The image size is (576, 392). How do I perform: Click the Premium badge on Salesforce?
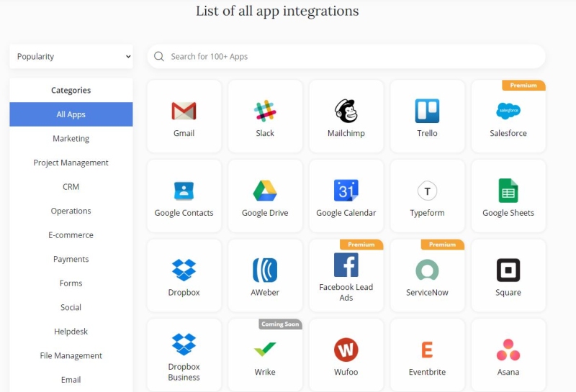tap(523, 85)
